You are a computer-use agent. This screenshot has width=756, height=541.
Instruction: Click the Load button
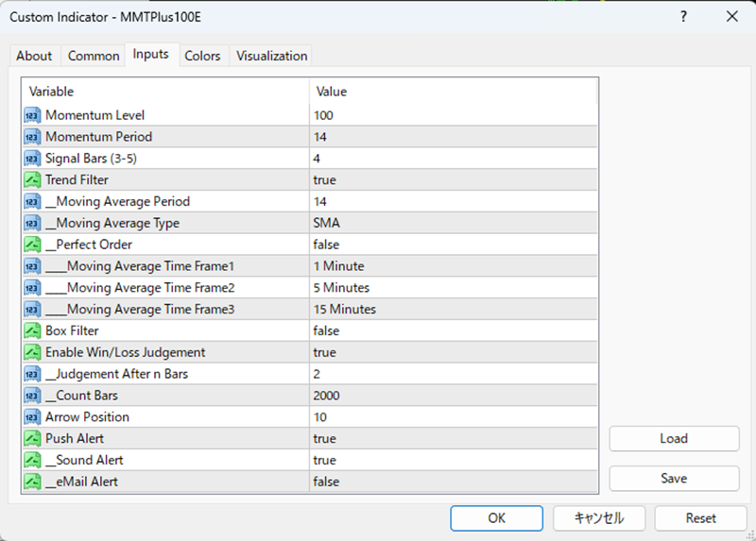click(674, 439)
